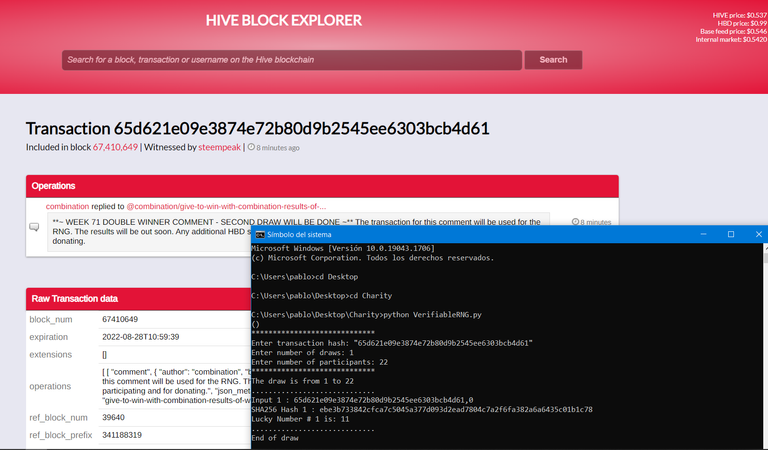
Task: Click the 'SHA256 Hash 1' terminal line
Action: (422, 409)
